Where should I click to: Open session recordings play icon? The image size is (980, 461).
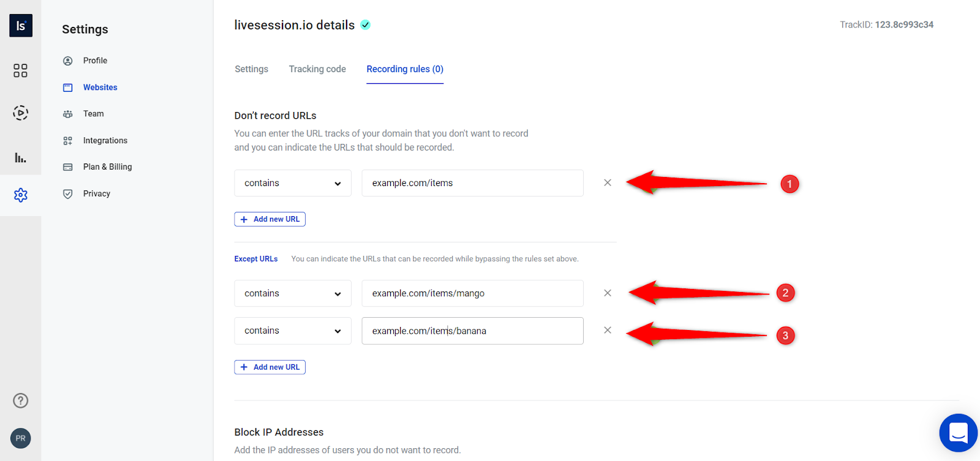coord(20,113)
